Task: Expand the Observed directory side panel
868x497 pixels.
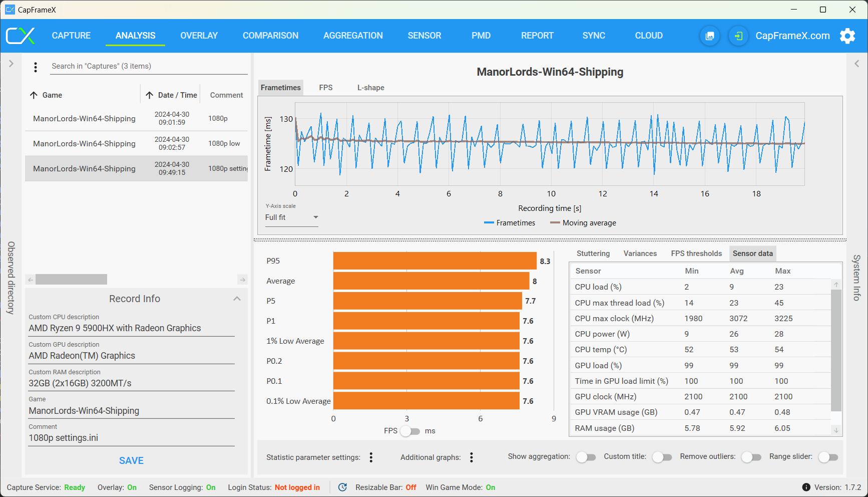Action: point(11,64)
